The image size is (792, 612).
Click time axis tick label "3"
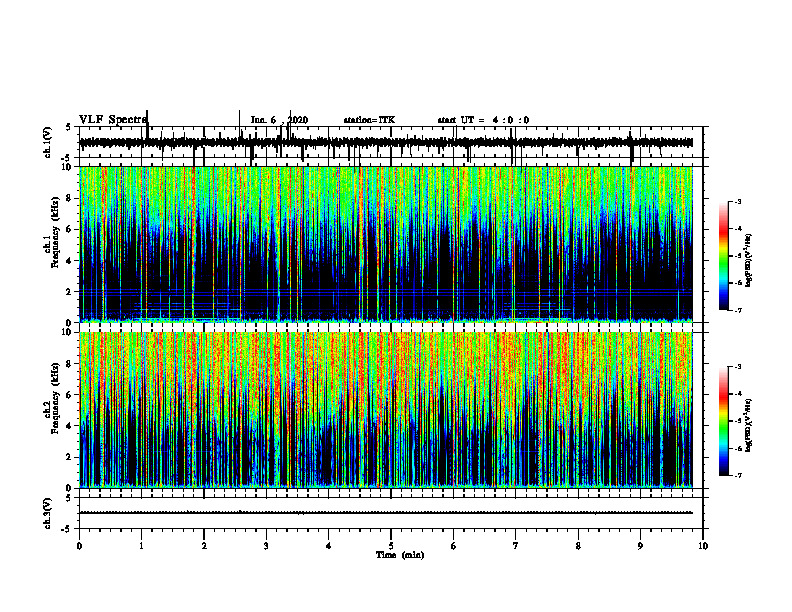pos(266,546)
